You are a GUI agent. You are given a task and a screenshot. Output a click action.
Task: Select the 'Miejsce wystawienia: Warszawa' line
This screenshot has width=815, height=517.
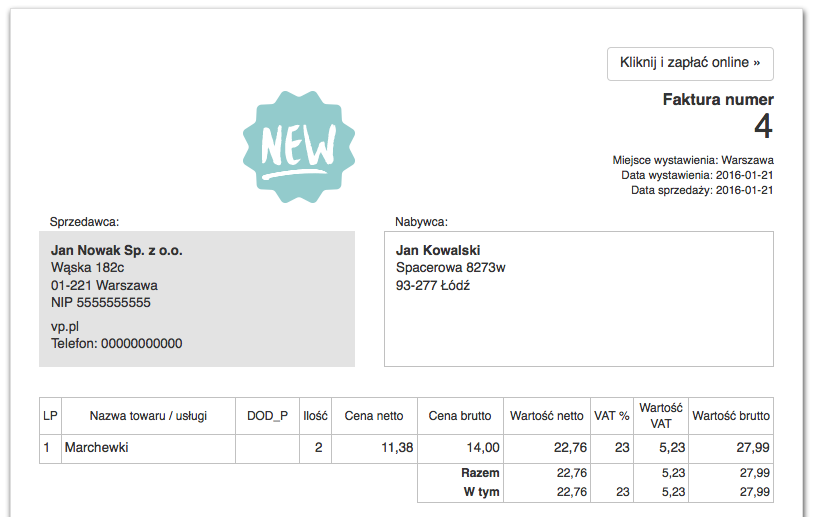point(693,160)
